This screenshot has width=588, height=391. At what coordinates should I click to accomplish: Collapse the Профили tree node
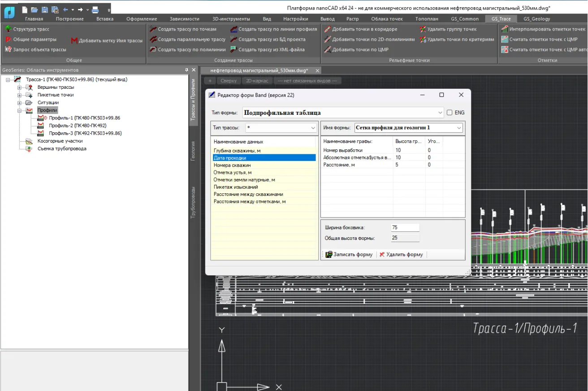19,110
